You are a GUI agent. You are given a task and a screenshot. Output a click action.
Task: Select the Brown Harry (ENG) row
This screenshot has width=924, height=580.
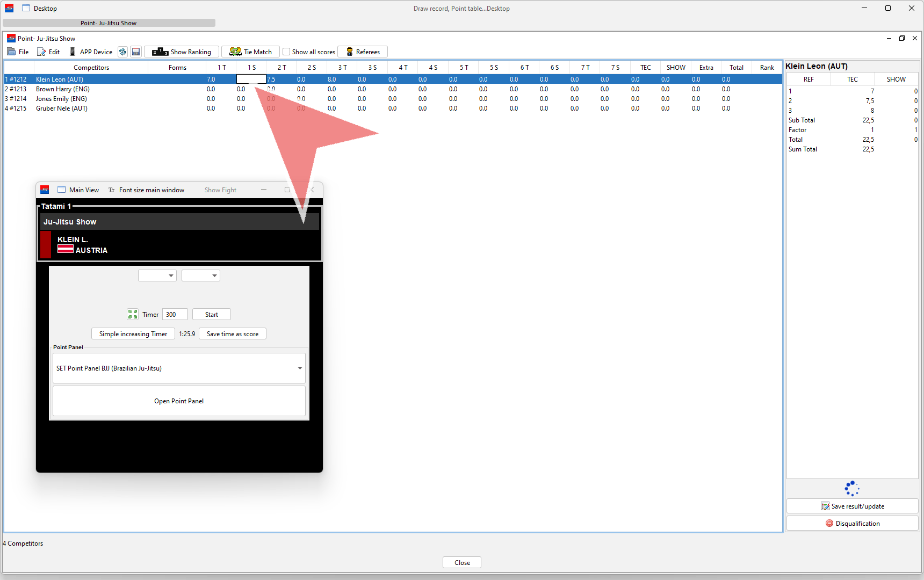point(63,89)
